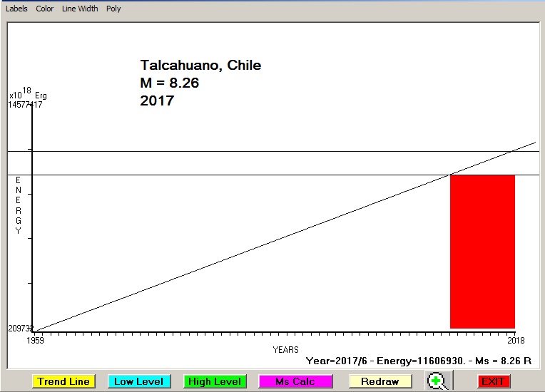Click the Year/Energy/Ms status readout text
The image size is (545, 392).
(x=418, y=361)
